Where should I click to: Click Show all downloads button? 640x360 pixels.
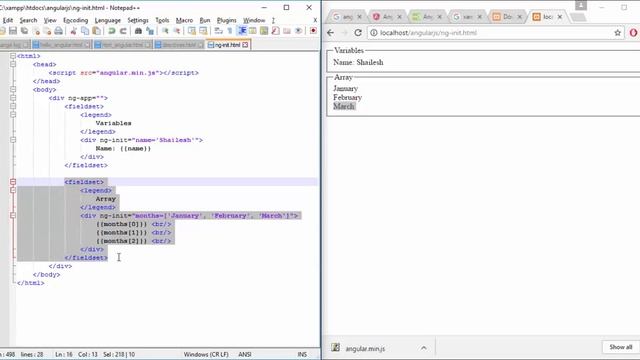[x=620, y=347]
